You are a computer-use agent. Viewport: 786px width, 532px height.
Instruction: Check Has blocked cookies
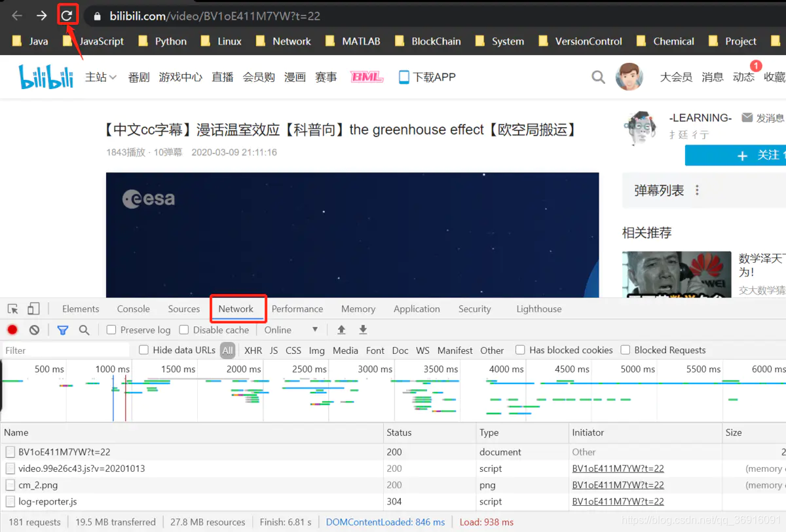tap(520, 351)
